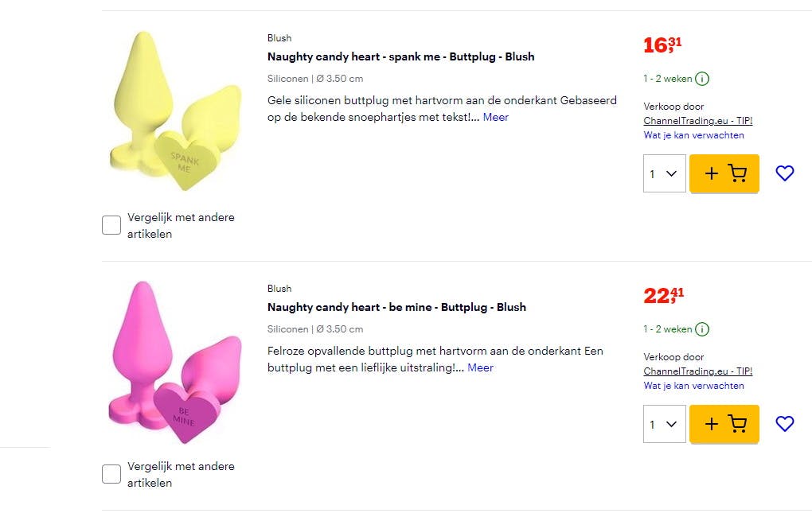Visit ChannelTrading.eu seller of the second product
812x513 pixels.
pyautogui.click(x=697, y=371)
